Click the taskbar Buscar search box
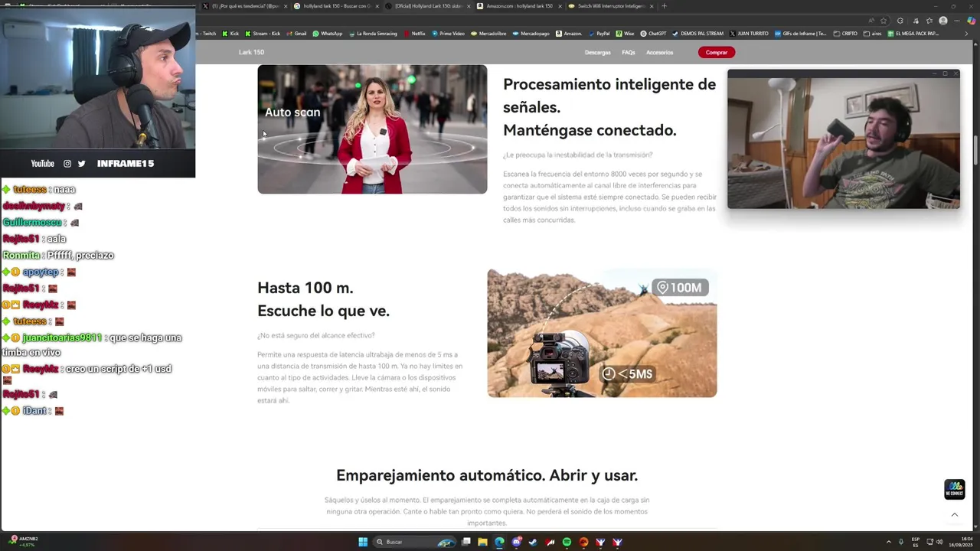The height and width of the screenshot is (551, 980). (415, 542)
